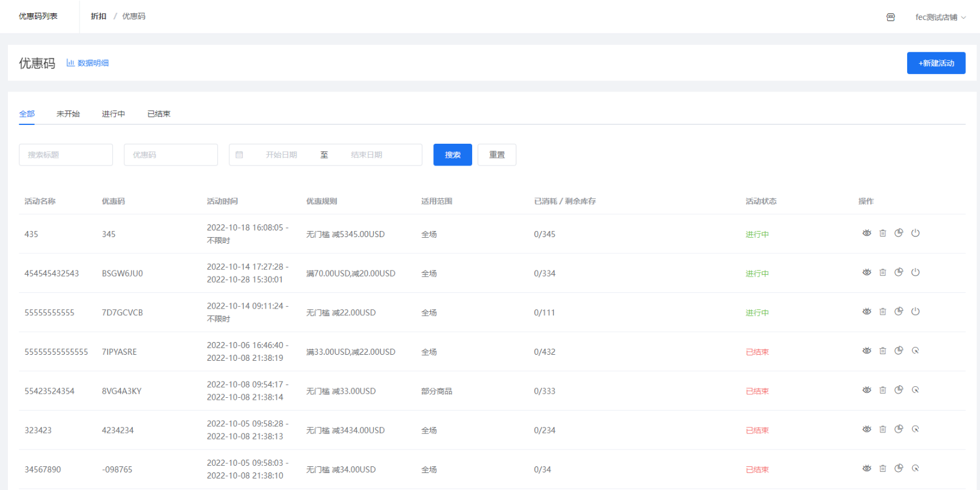Click coupon code BSGW6JU0 cell
Viewport: 980px width, 490px height.
click(123, 274)
